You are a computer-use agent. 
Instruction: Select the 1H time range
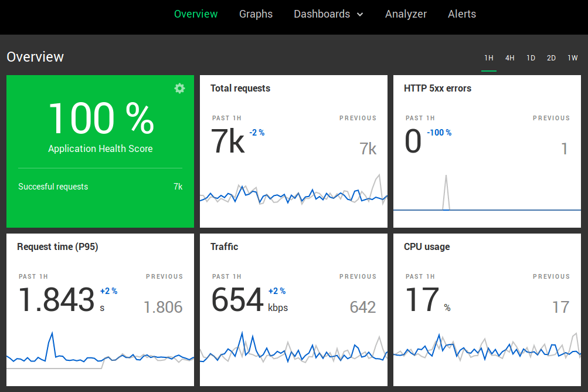tap(489, 58)
